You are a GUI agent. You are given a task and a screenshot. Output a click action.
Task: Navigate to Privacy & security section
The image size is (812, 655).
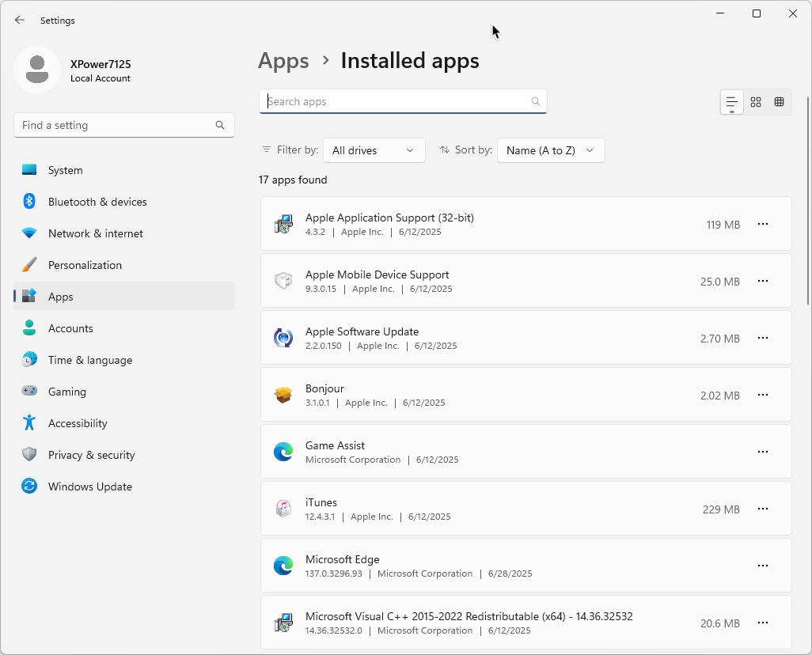tap(91, 455)
